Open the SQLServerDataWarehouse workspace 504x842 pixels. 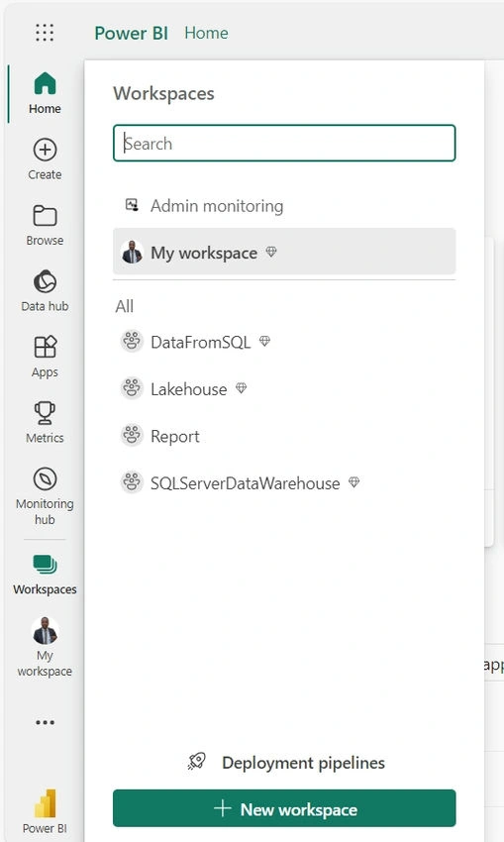(284, 482)
